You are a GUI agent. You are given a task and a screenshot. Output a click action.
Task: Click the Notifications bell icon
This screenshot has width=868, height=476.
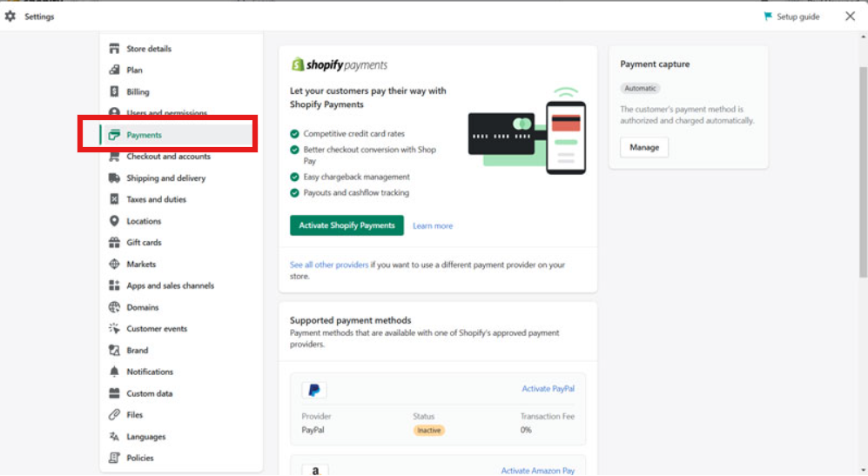point(114,372)
